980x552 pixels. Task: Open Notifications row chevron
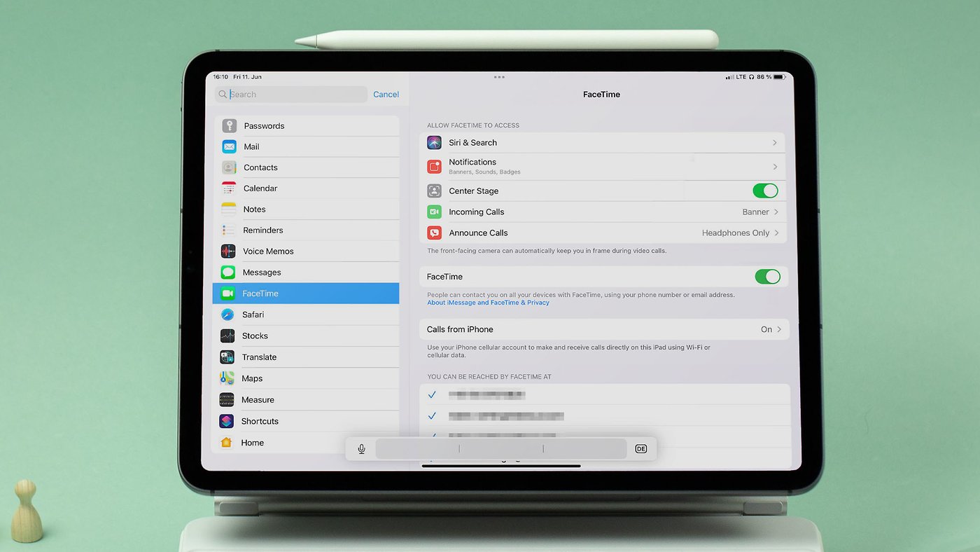(x=775, y=167)
